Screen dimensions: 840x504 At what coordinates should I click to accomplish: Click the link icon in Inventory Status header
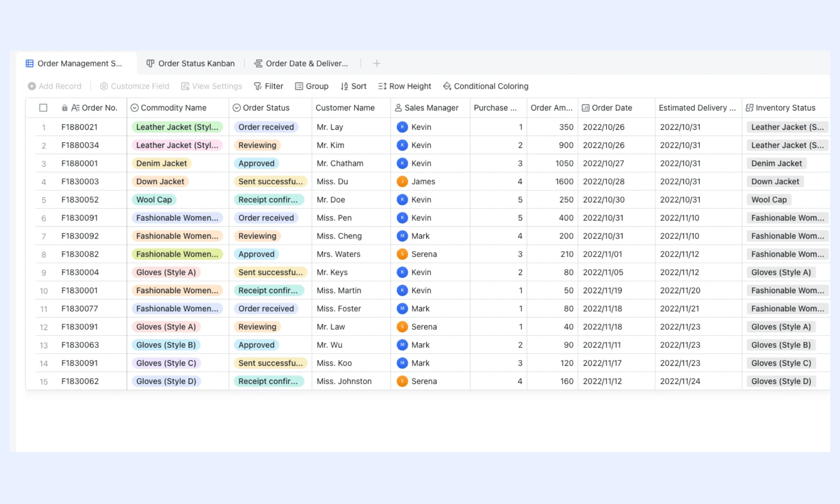749,108
